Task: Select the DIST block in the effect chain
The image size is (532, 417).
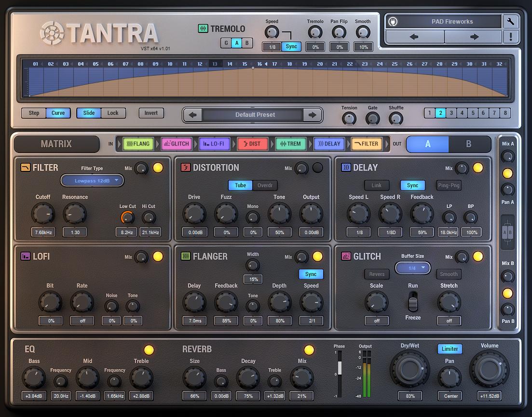Action: [x=252, y=144]
